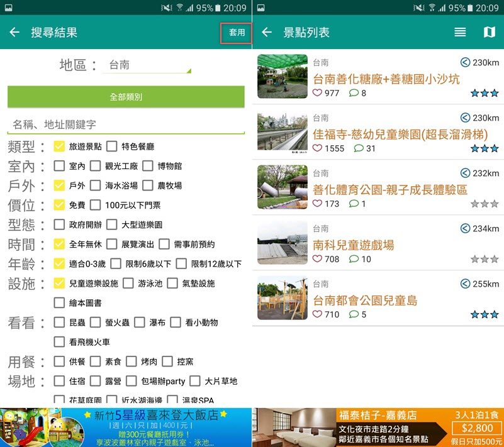Viewport: 504px width, 447px height.
Task: Open 福泰桔子-嘉義店 hotel ad banner
Action: (x=378, y=428)
